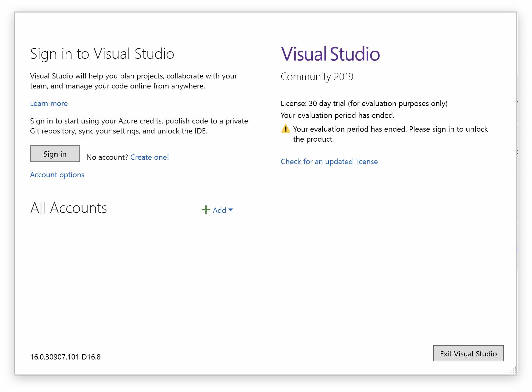Click the resize grip in window corner

tap(513, 370)
